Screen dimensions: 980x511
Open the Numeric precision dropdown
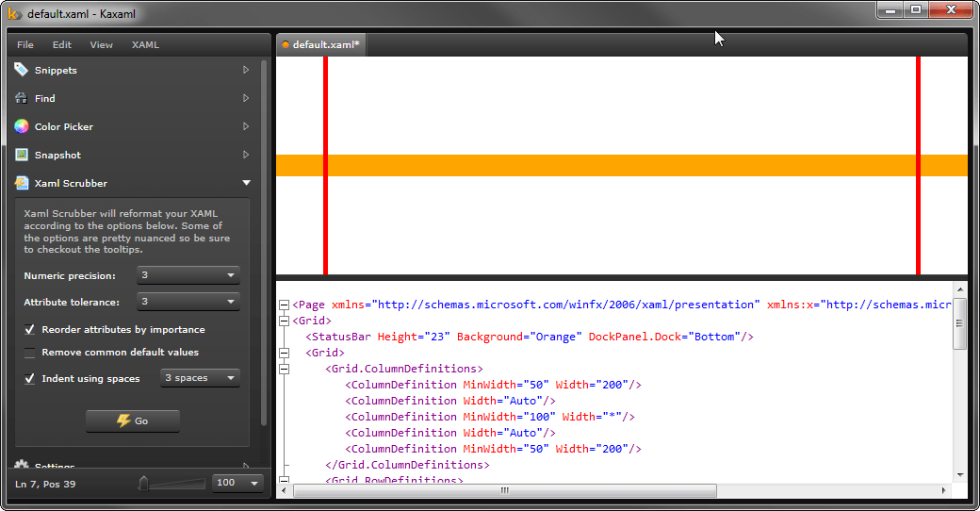(x=188, y=275)
